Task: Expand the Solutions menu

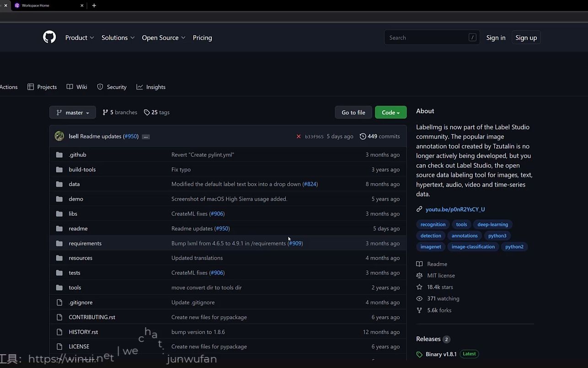Action: [x=118, y=38]
